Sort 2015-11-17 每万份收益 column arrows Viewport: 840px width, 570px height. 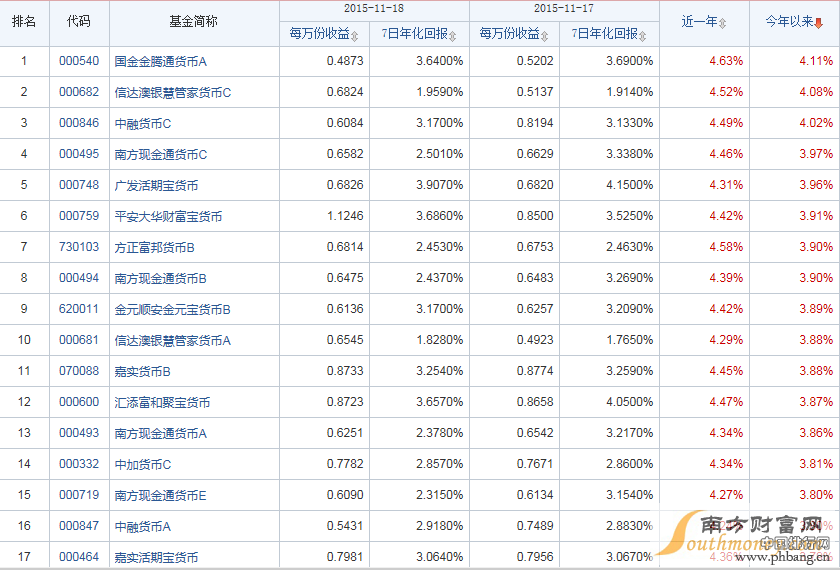pos(544,36)
